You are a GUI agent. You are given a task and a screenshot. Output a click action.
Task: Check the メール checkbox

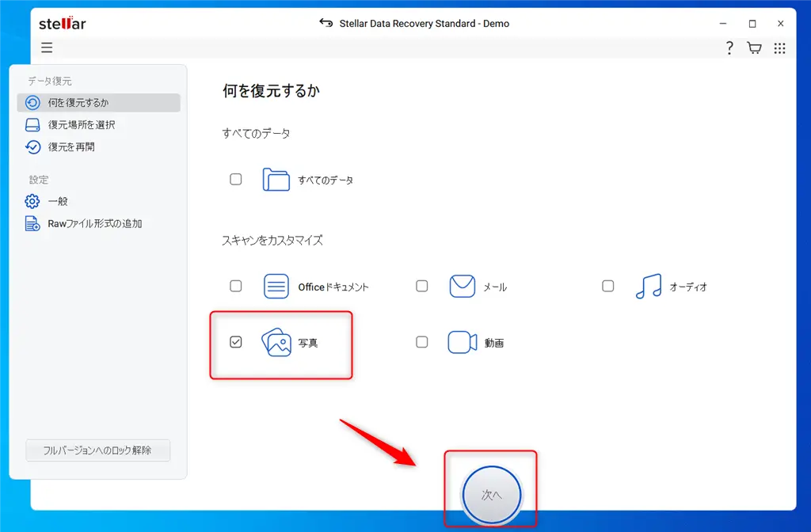(422, 285)
